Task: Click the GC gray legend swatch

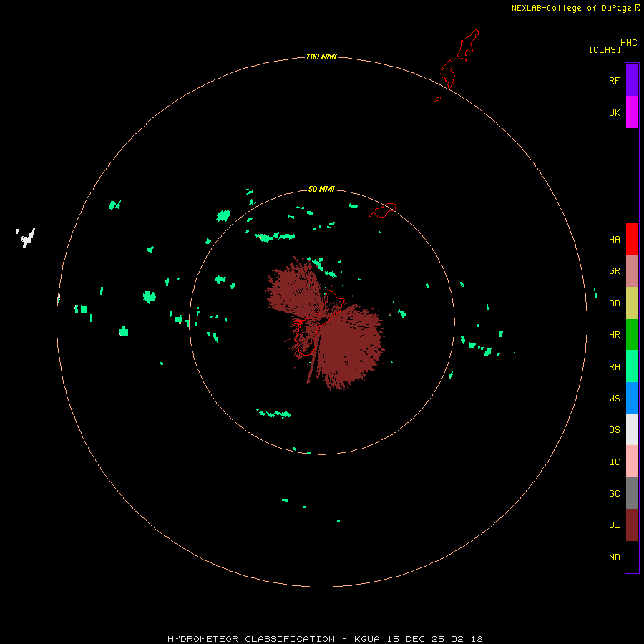Action: pos(632,493)
